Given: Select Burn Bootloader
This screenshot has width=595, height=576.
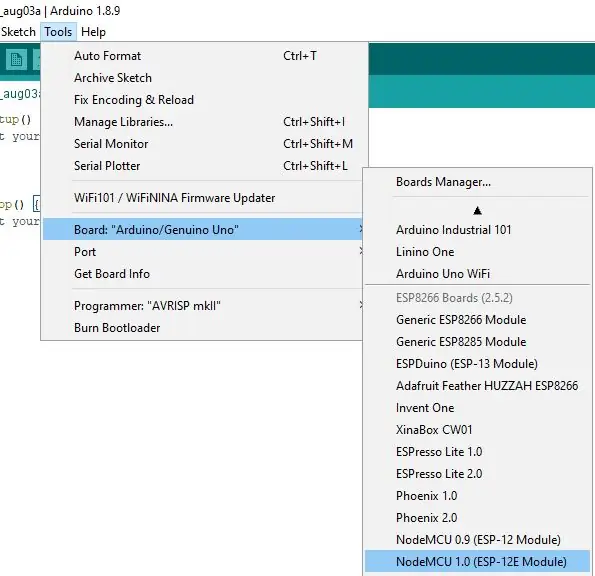Looking at the screenshot, I should [204, 327].
